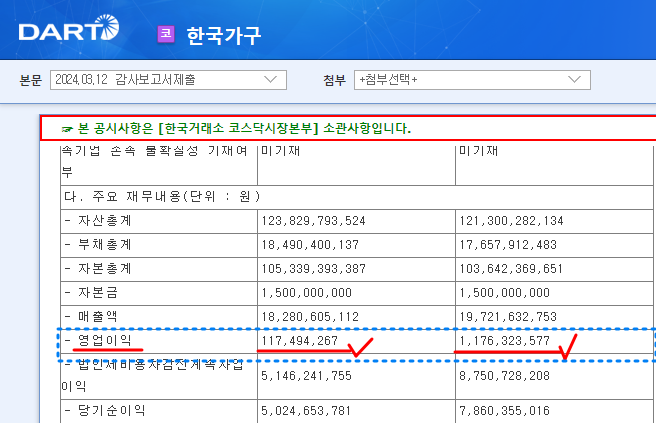656x423 pixels.
Task: Select value 103,642,369,651
Action: coord(511,269)
